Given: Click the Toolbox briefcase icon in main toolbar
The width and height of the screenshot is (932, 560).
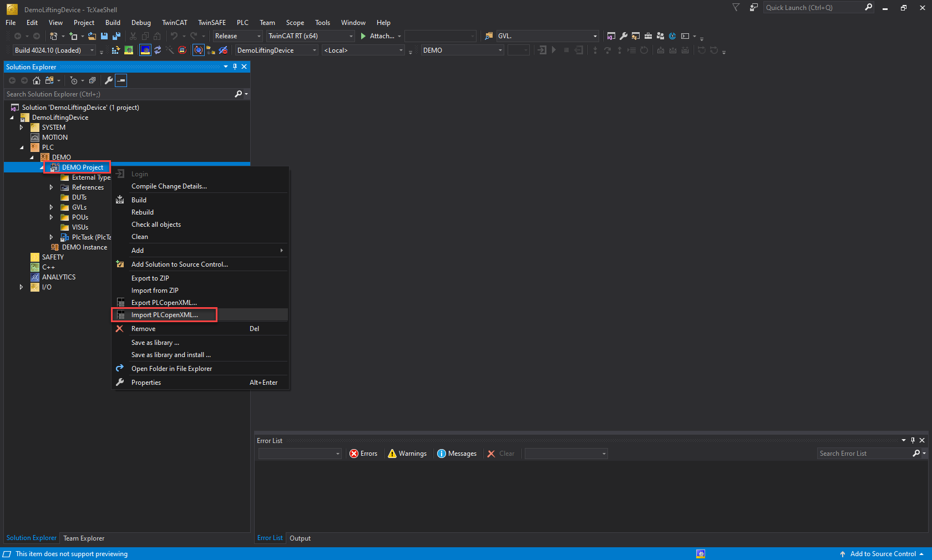Looking at the screenshot, I should [648, 36].
